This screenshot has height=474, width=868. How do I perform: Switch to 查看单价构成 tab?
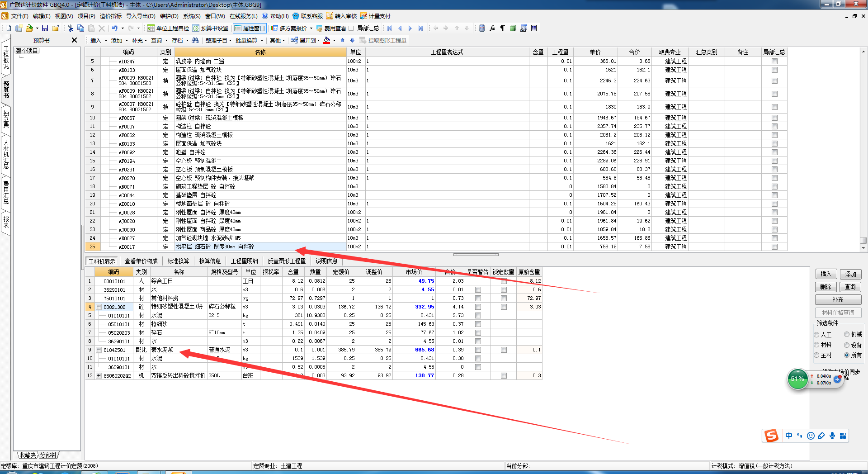141,261
